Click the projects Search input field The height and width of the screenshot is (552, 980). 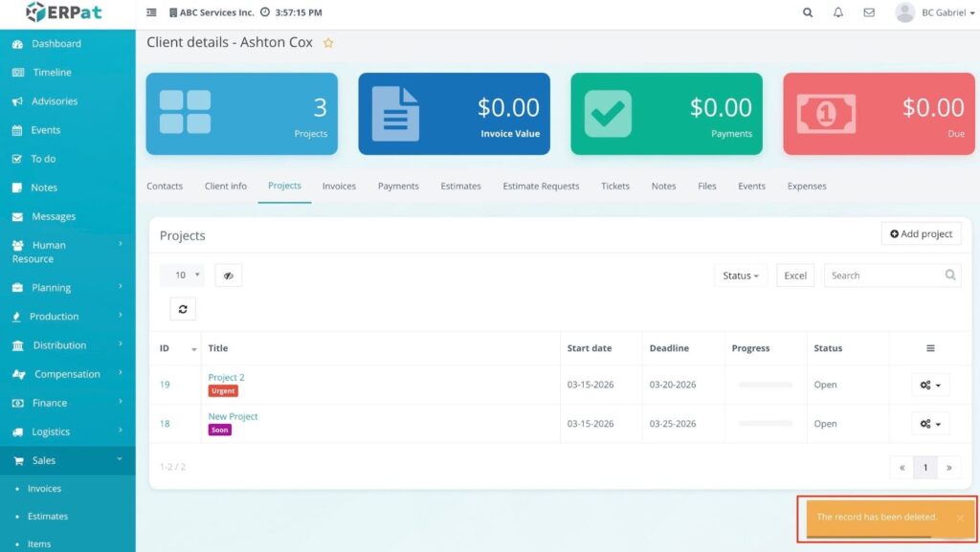tap(884, 276)
